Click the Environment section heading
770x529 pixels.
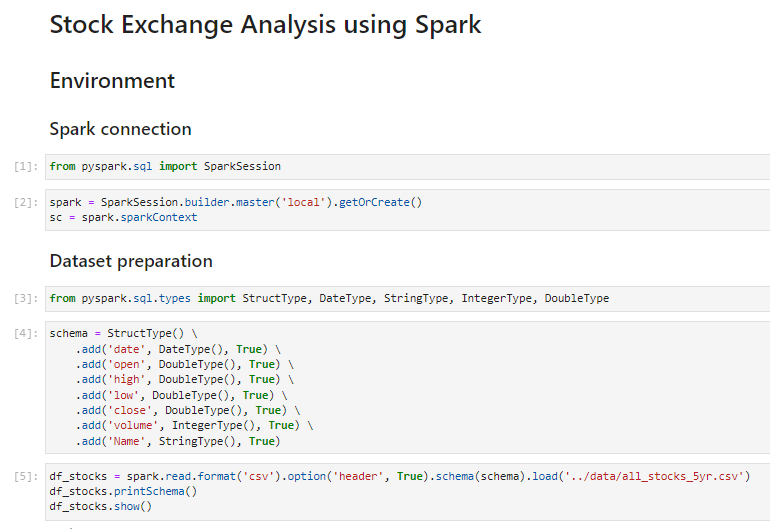112,81
